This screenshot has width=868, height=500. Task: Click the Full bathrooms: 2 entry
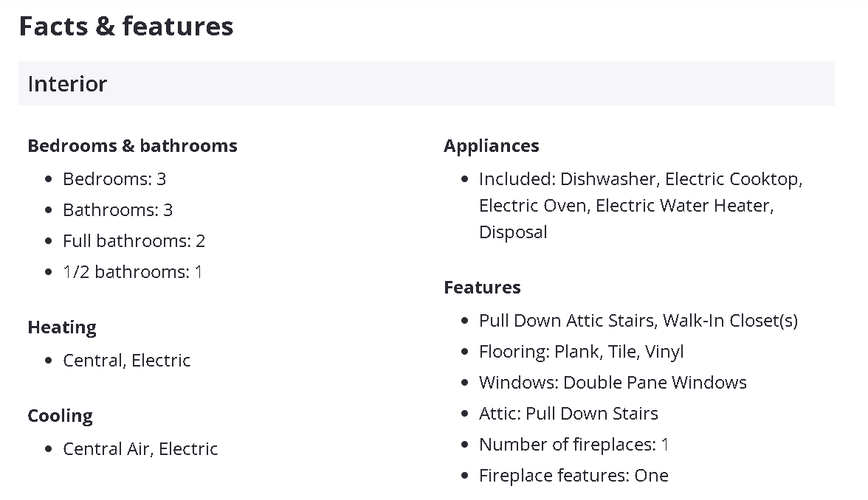click(x=134, y=240)
